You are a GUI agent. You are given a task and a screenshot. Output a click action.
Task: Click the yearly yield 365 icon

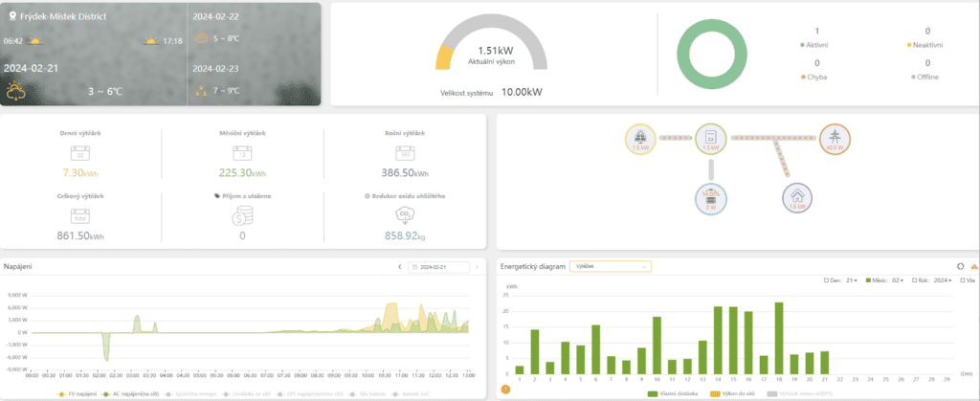pyautogui.click(x=405, y=154)
